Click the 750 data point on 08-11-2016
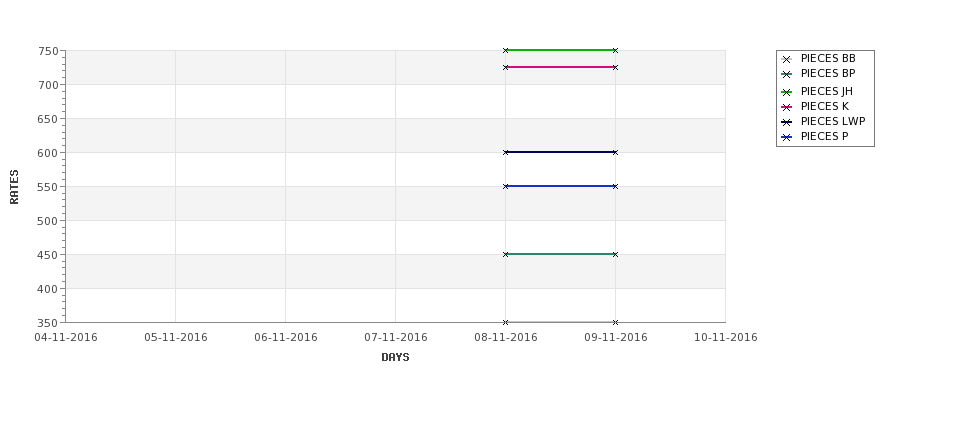The height and width of the screenshot is (429, 975). click(506, 50)
